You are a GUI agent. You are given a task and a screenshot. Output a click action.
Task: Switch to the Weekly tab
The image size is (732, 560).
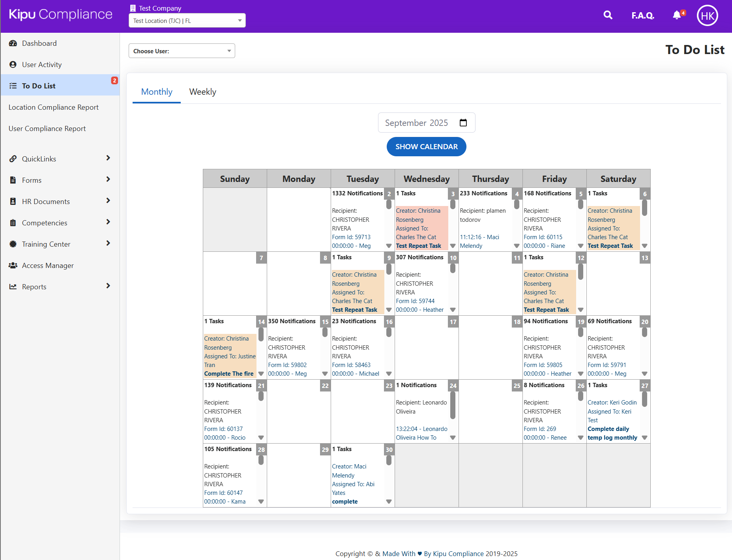tap(202, 92)
